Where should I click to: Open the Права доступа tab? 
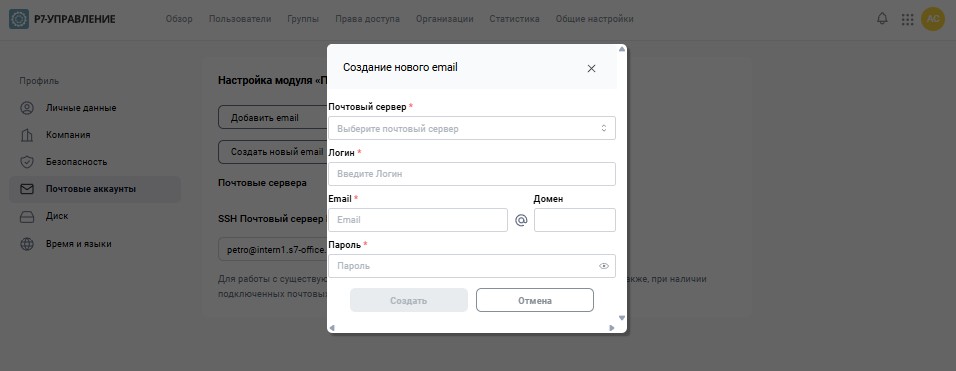[367, 19]
